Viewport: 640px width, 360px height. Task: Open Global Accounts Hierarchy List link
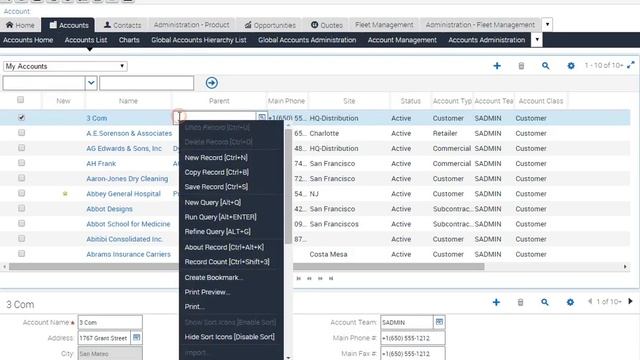(199, 40)
